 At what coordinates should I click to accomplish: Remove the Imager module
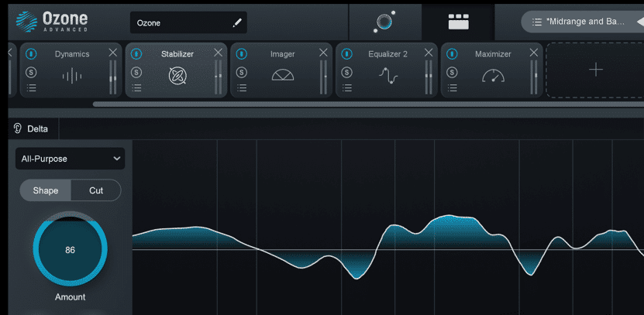(323, 53)
